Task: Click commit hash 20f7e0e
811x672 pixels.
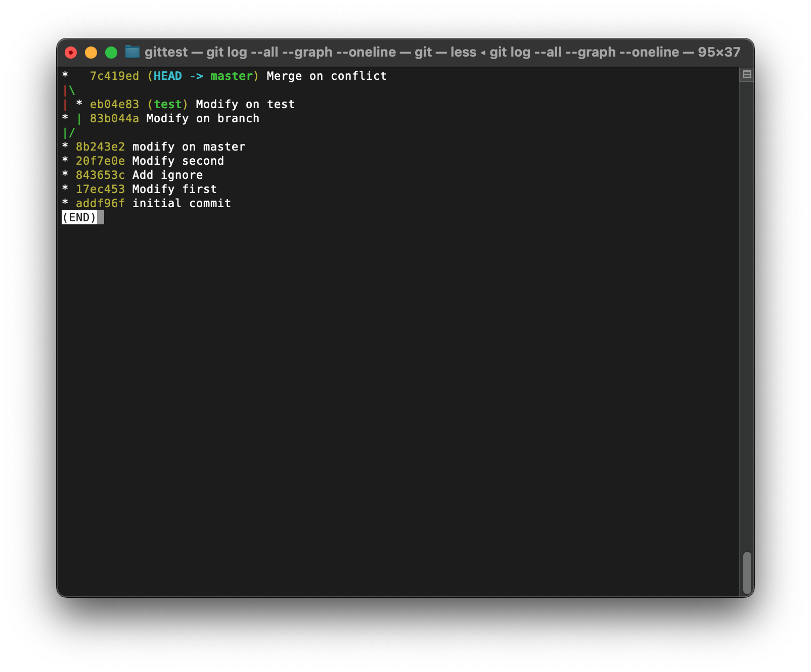Action: tap(100, 161)
